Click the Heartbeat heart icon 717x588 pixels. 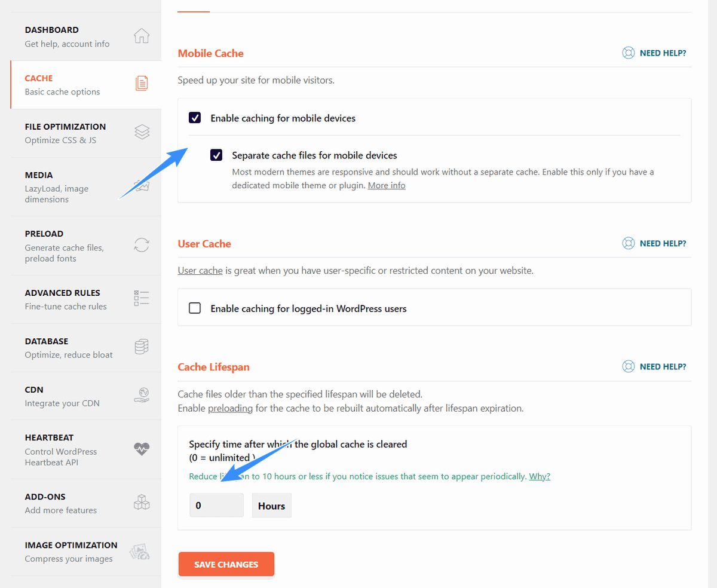click(x=142, y=449)
